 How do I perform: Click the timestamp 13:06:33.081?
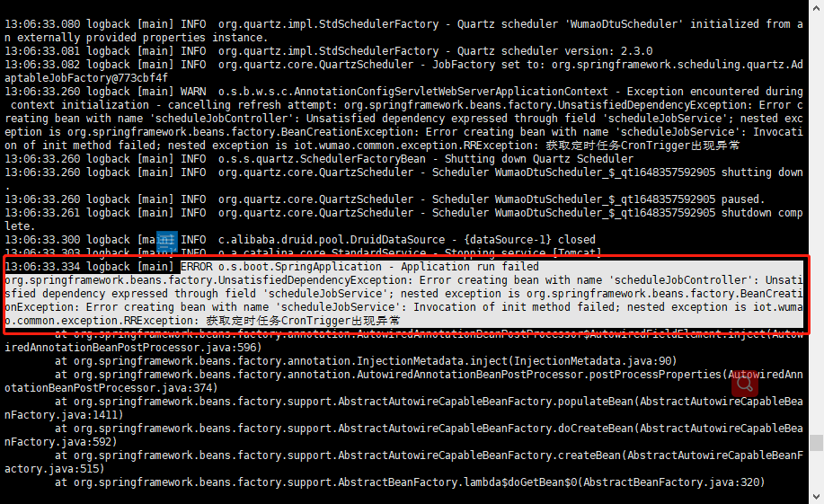42,51
